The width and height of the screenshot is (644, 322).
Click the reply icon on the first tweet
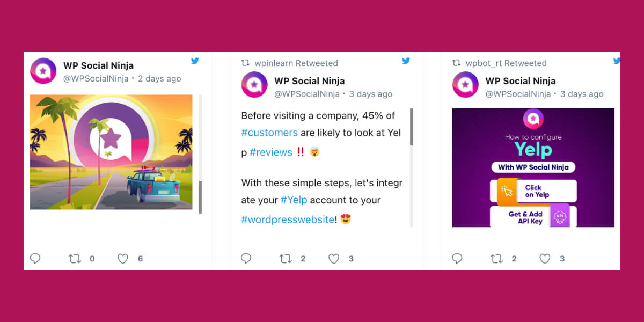(35, 259)
